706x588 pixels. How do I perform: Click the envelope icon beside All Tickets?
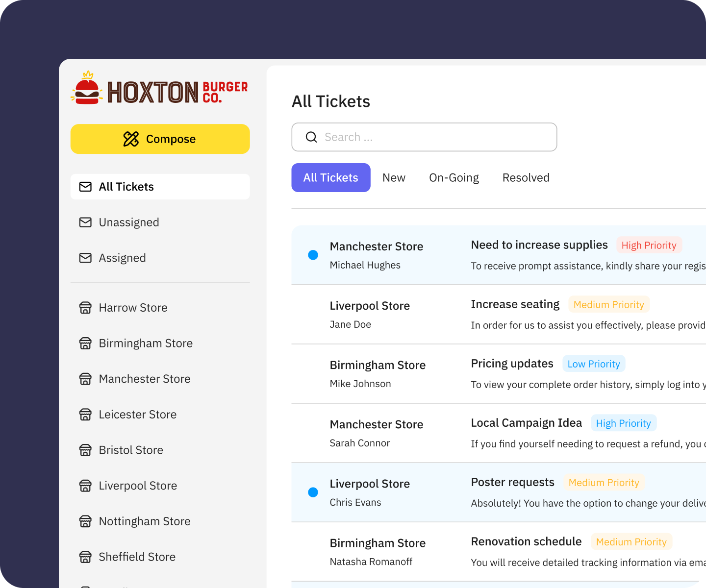[x=85, y=187]
